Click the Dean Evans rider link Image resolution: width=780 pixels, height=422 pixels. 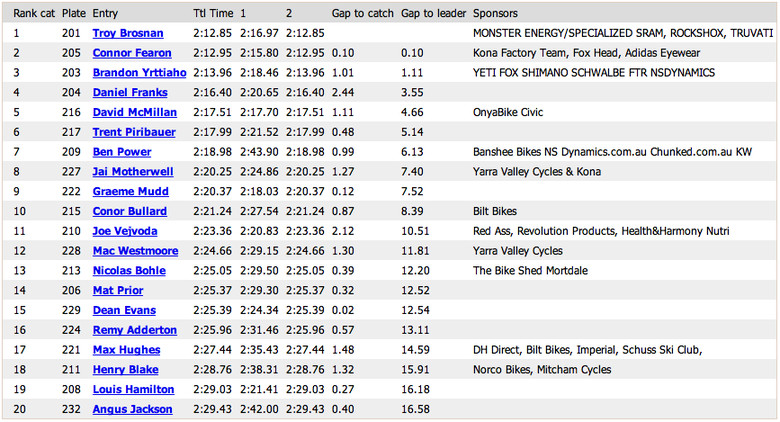(x=124, y=311)
